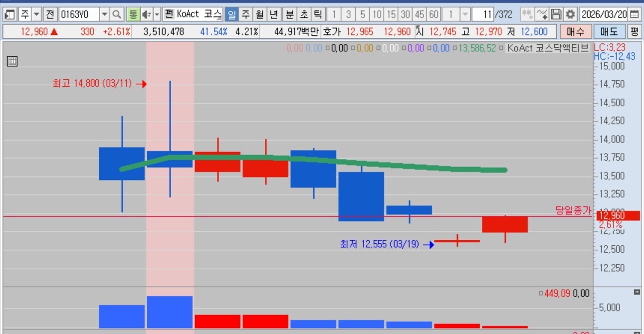
Task: Click the grid table icon on chart
Action: 12,61
